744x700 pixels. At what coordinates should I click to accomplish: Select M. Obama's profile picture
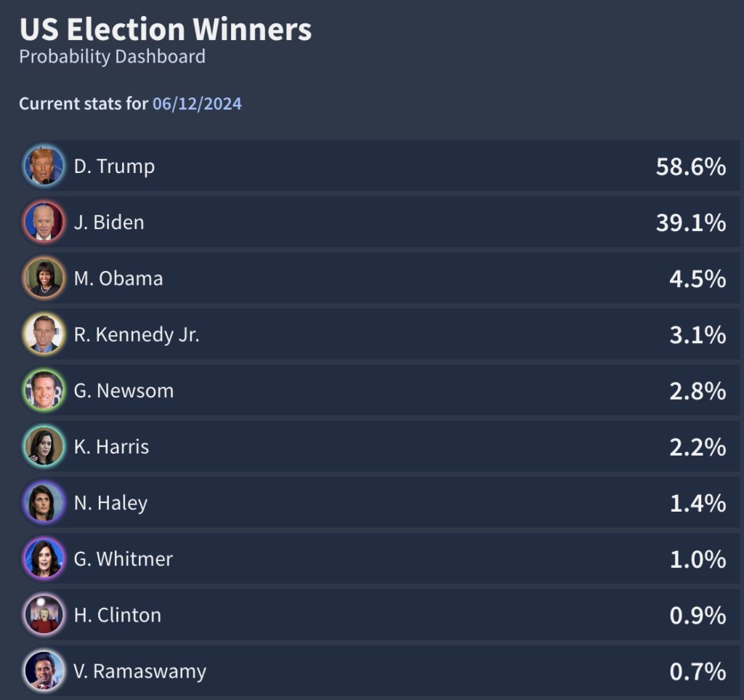click(x=44, y=278)
